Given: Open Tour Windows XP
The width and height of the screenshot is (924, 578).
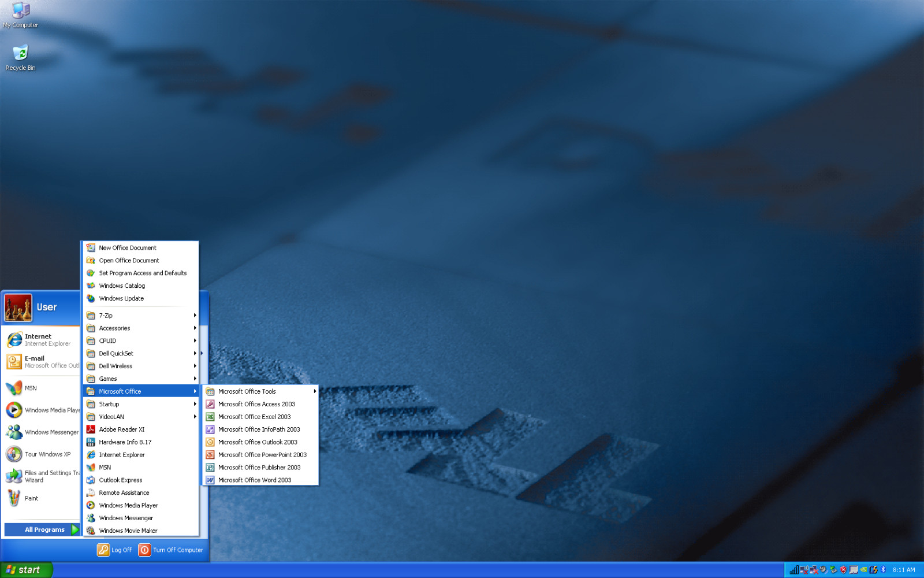Looking at the screenshot, I should (x=42, y=454).
